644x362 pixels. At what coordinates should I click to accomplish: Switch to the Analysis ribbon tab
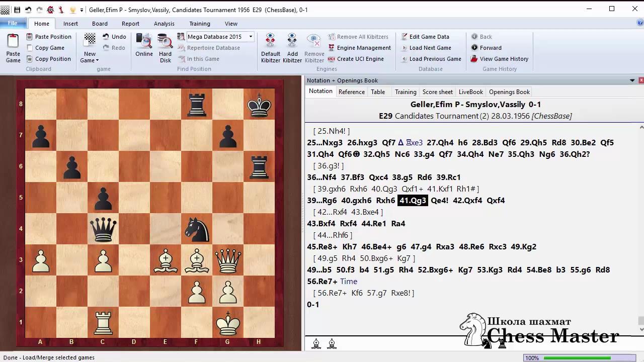click(x=164, y=24)
